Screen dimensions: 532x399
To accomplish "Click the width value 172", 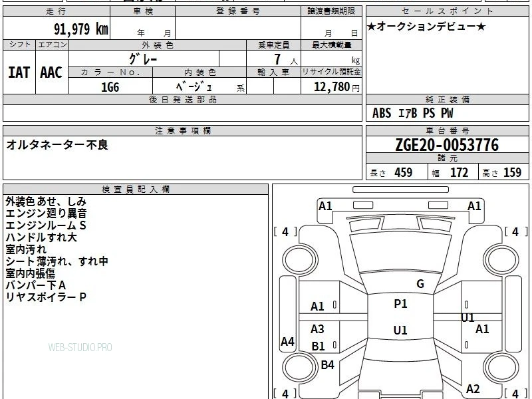I will point(459,172).
